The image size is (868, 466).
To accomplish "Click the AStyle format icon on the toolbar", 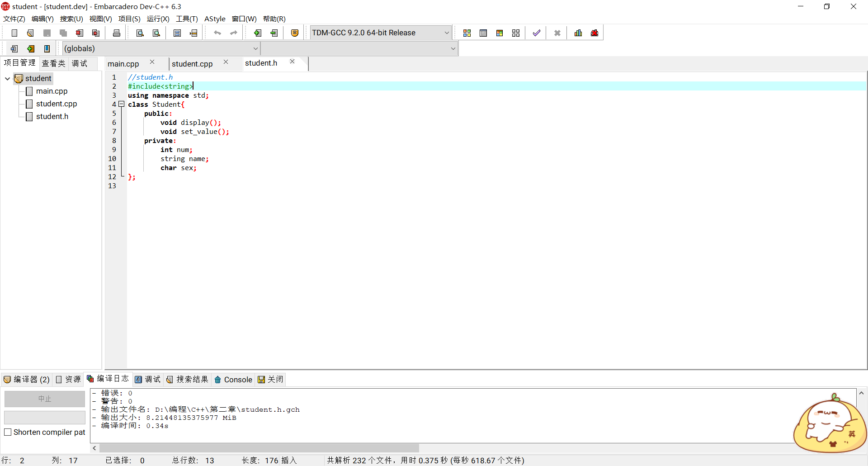I will click(294, 33).
